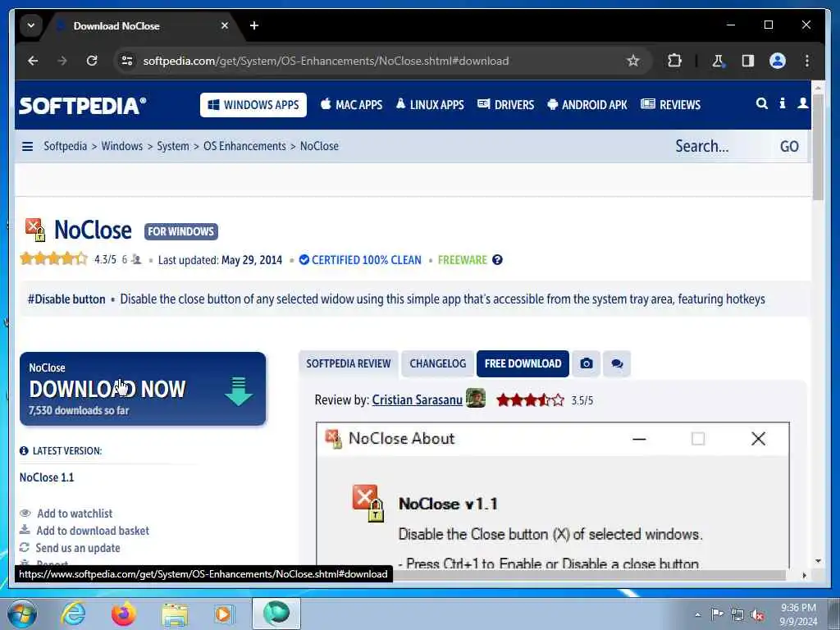
Task: Click the page vertical scrollbar thumb
Action: coord(818,148)
